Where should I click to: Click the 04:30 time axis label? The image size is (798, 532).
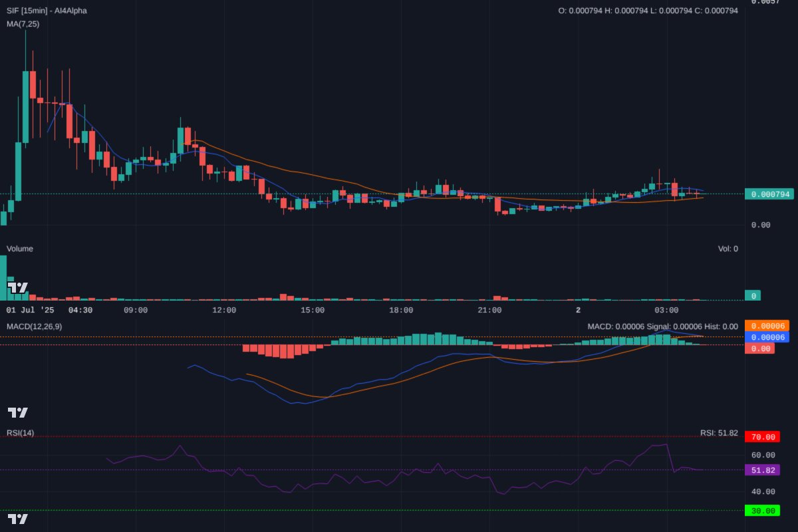point(80,310)
